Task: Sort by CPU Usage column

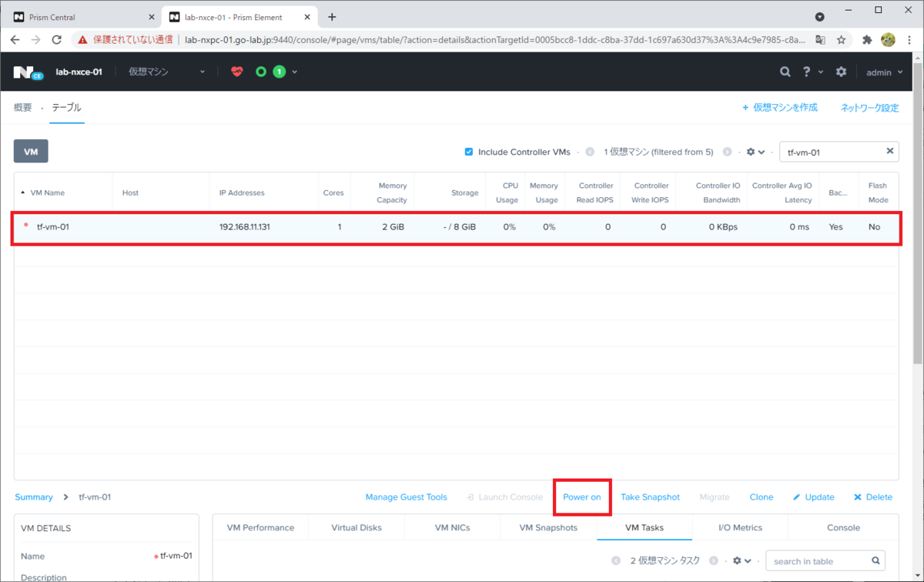Action: [507, 192]
